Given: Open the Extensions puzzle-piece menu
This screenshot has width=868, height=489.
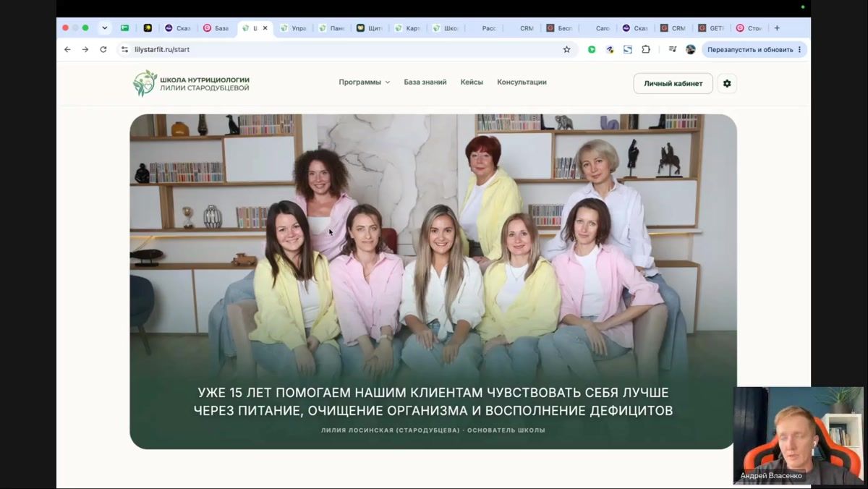Looking at the screenshot, I should (646, 49).
